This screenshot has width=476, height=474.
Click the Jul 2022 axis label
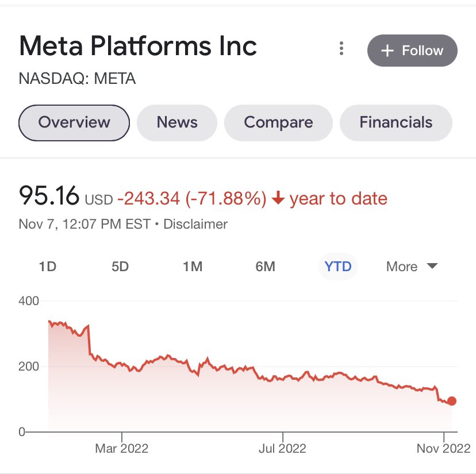coord(282,449)
